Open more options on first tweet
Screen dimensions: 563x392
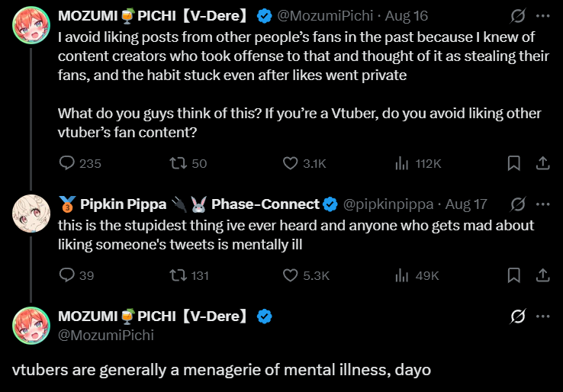click(542, 16)
